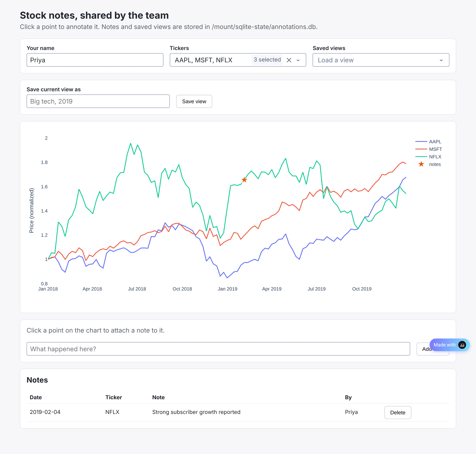Toggle the NFLX series in chart legend
Screen dimensions: 476x454
[x=428, y=157]
